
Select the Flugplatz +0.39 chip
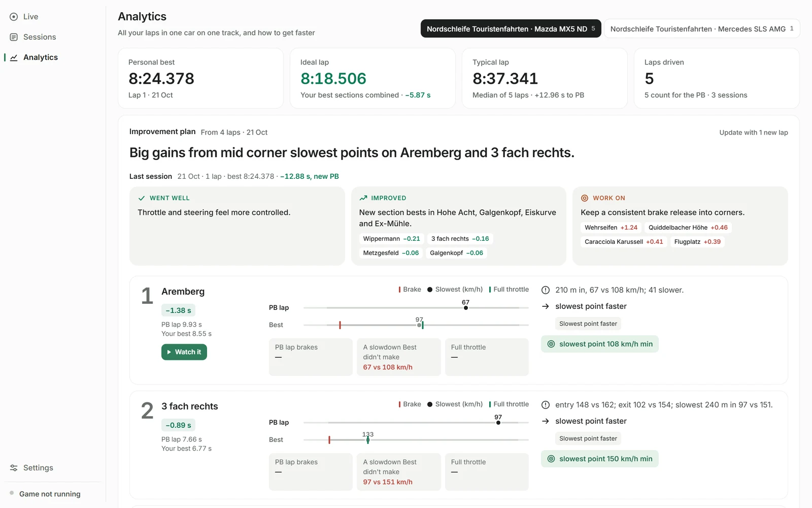click(697, 242)
